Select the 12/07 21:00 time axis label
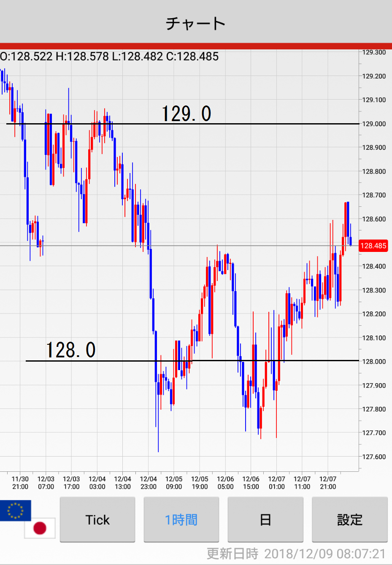This screenshot has width=392, height=565. (328, 483)
